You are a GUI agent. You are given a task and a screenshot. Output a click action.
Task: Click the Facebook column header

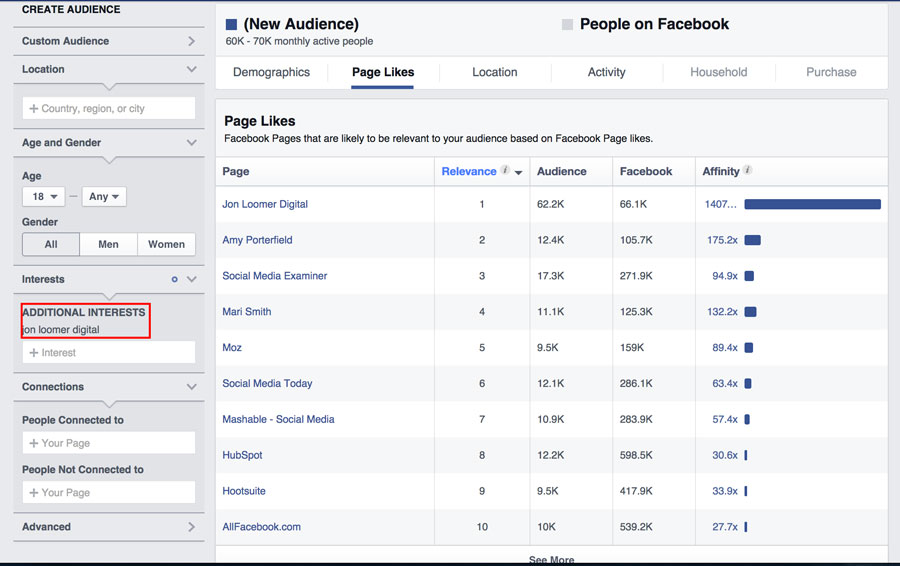click(x=646, y=172)
